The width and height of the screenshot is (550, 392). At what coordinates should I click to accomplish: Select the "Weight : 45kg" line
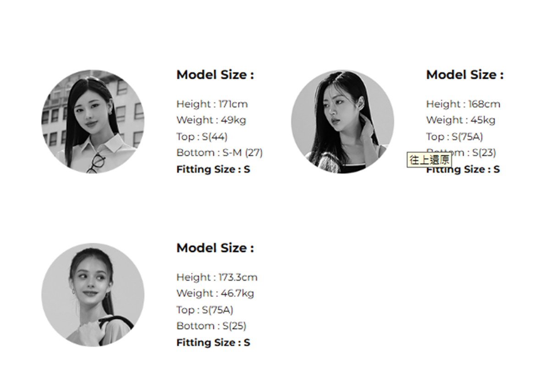(461, 120)
